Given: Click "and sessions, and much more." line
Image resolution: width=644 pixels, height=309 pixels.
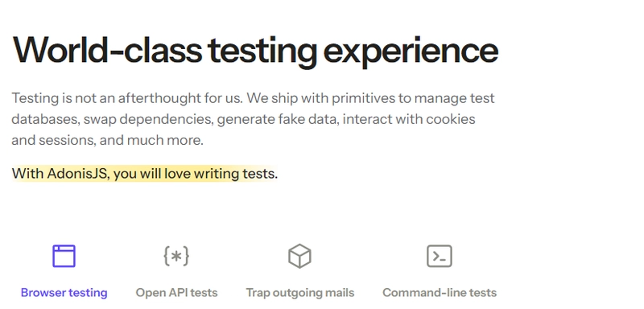Looking at the screenshot, I should [x=108, y=141].
